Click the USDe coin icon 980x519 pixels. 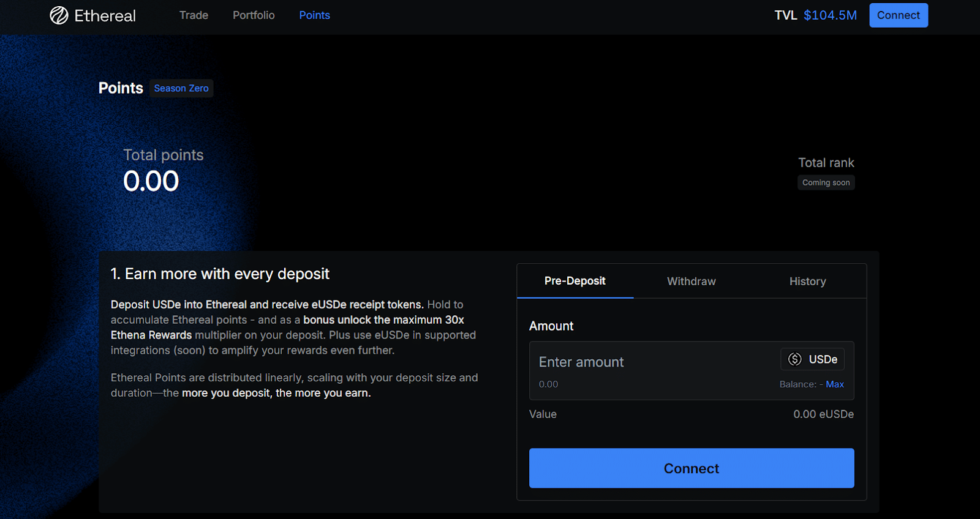tap(794, 359)
